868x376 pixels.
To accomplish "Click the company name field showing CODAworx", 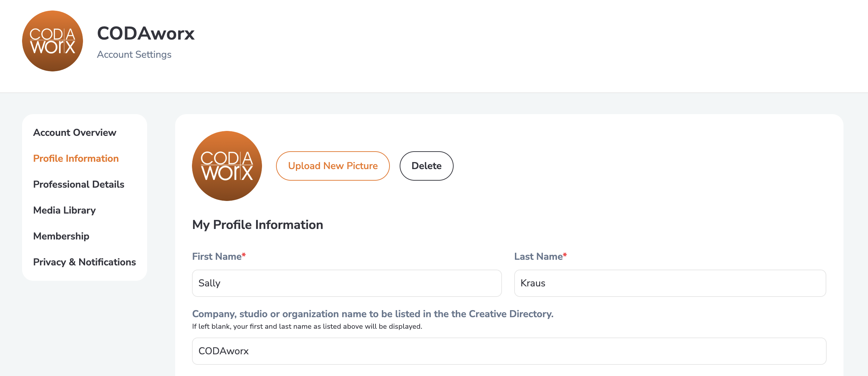I will (x=509, y=351).
